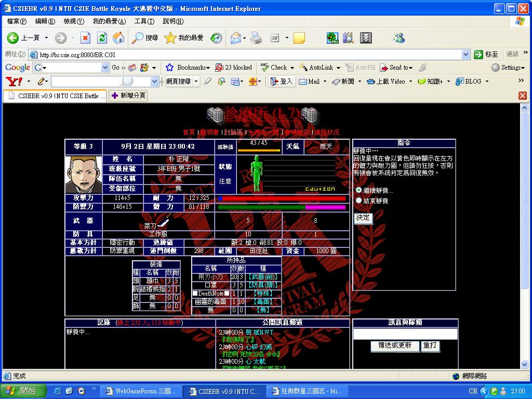This screenshot has width=532, height=399.
Task: Click the grey Forward arrow button
Action: (61, 37)
